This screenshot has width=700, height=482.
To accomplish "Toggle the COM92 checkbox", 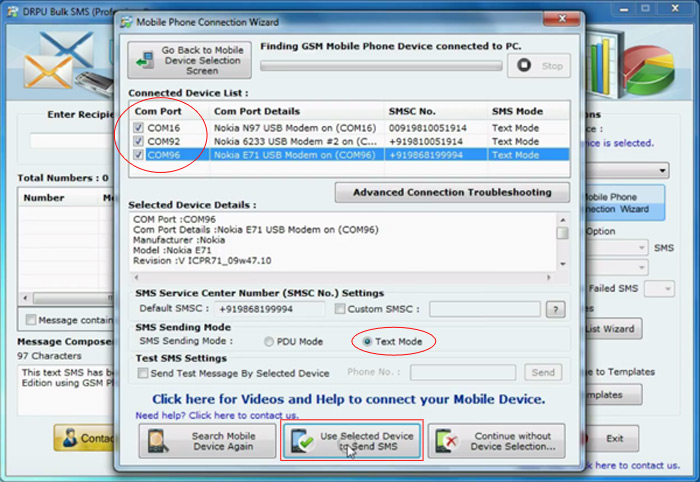I will click(138, 141).
